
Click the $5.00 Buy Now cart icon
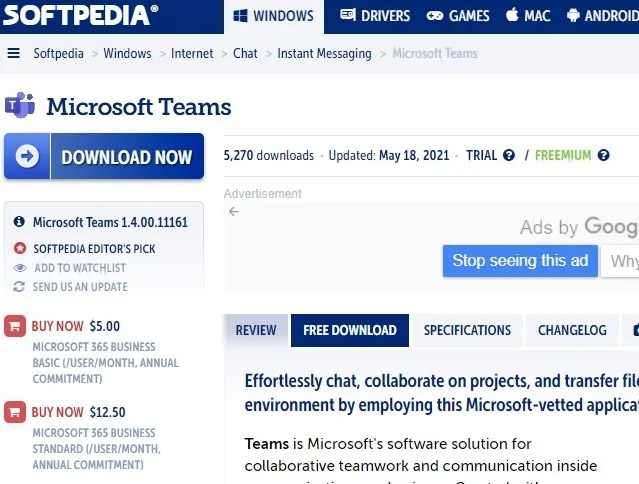(15, 326)
